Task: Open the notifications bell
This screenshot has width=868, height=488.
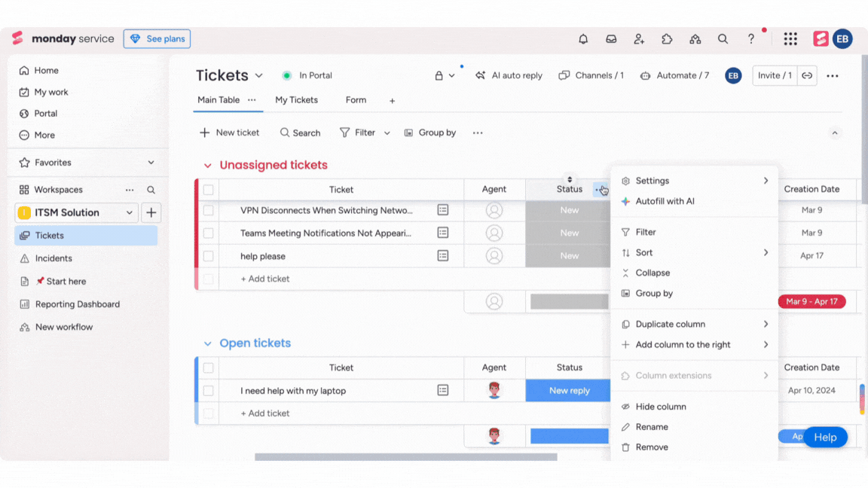Action: click(x=583, y=38)
